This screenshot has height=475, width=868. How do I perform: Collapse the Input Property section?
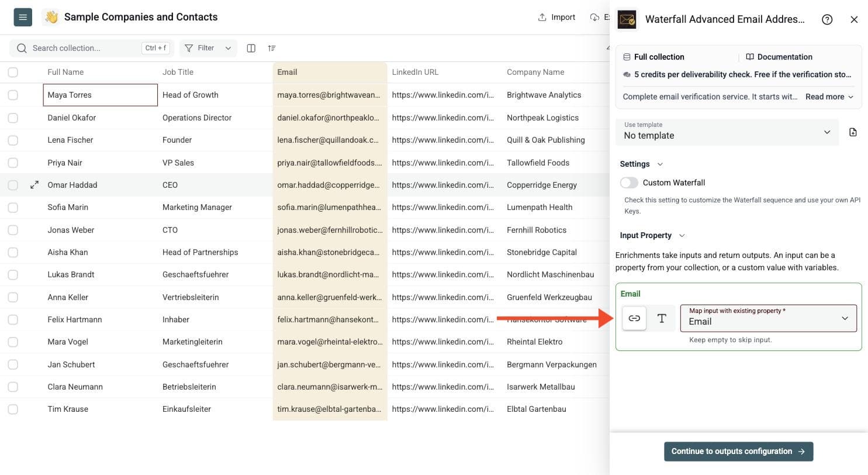(x=652, y=235)
